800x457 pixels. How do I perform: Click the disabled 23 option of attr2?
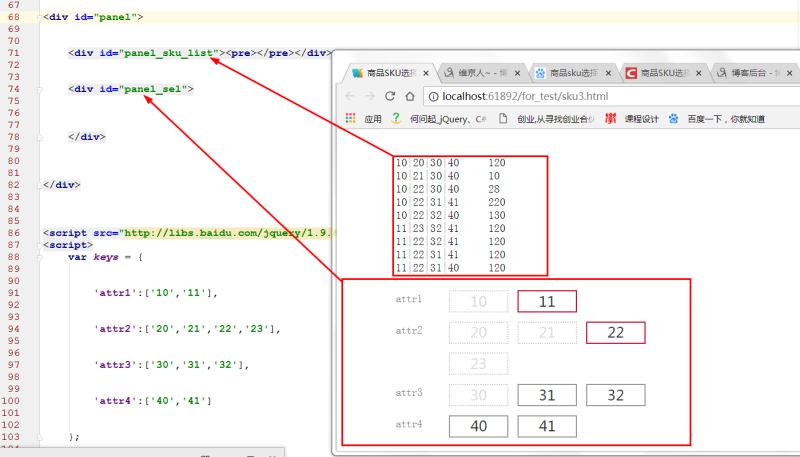[x=479, y=364]
